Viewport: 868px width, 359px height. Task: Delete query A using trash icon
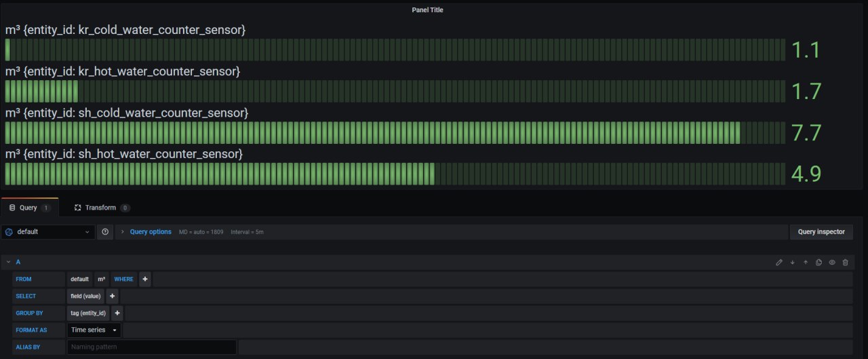pos(845,262)
